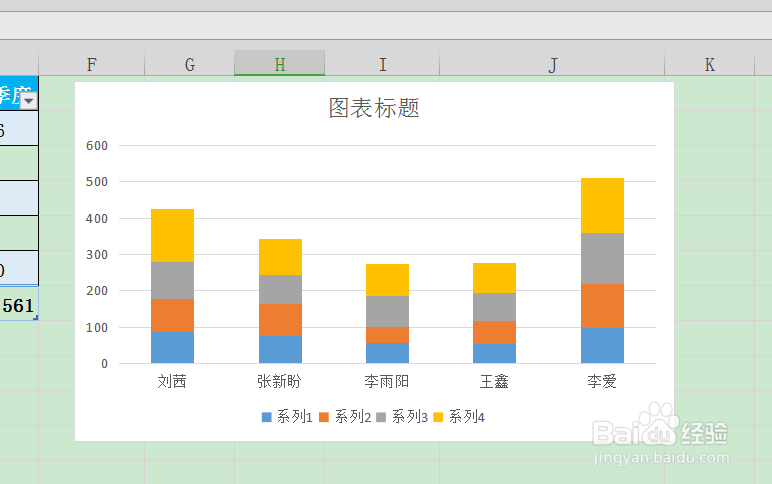Click the 600 value on vertical axis
772x484 pixels.
point(96,146)
